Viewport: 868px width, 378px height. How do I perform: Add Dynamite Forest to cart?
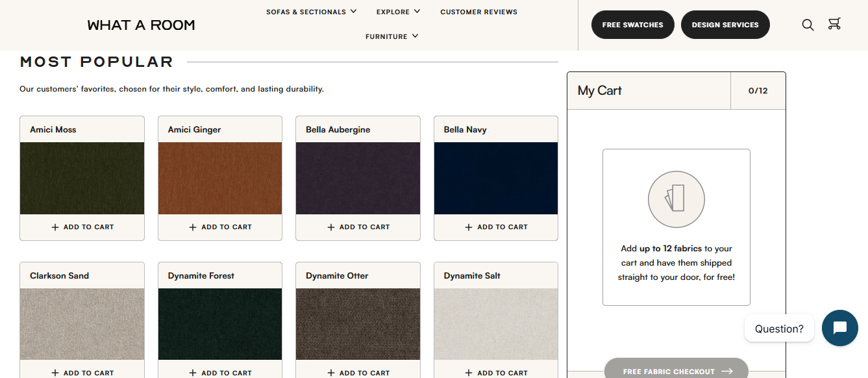[220, 372]
